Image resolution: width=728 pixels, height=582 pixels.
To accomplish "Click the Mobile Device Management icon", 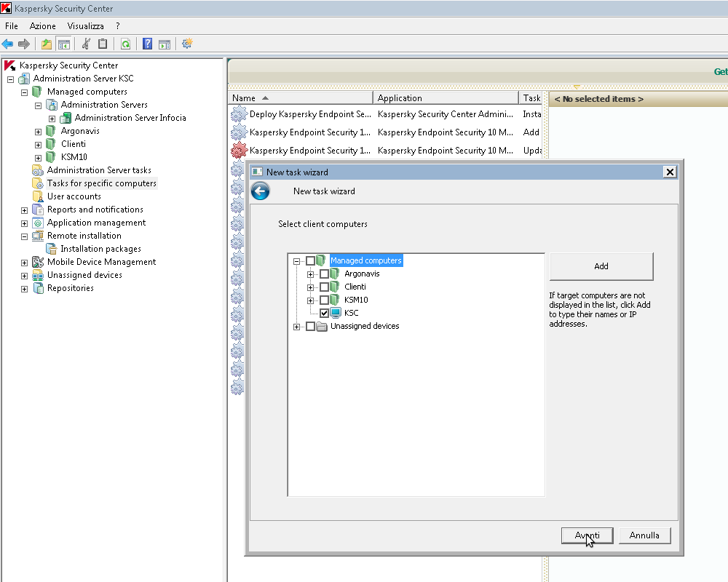I will [38, 262].
